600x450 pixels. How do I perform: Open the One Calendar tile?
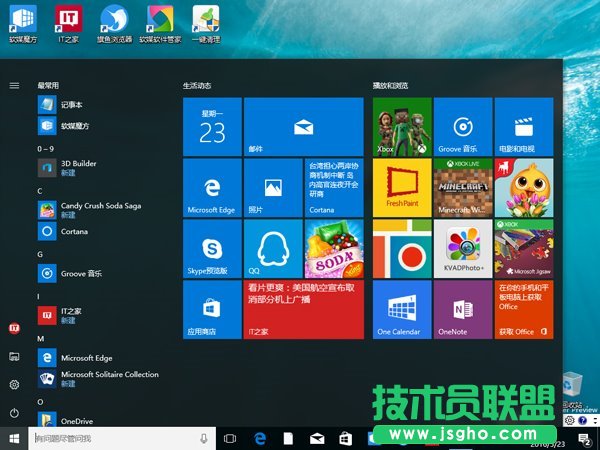pos(402,309)
